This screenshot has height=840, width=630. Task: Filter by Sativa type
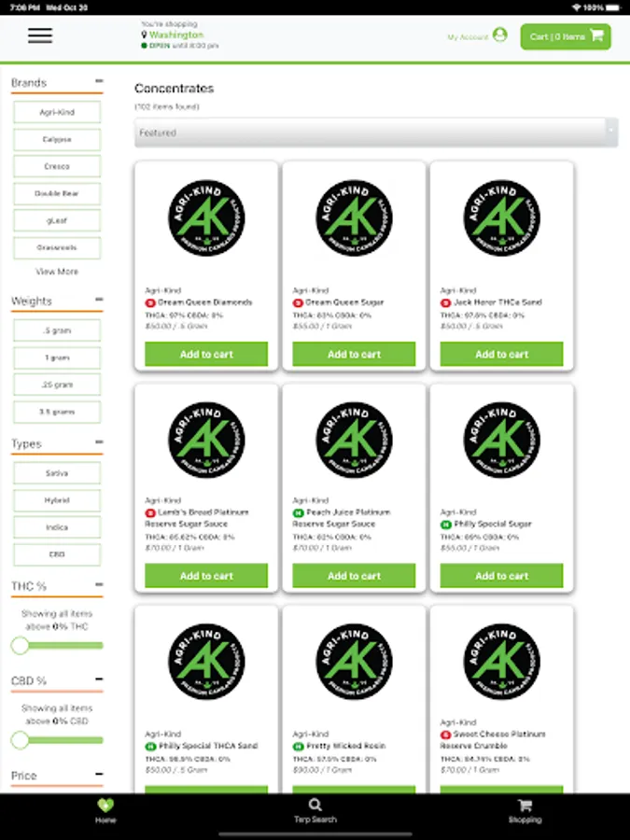point(57,473)
